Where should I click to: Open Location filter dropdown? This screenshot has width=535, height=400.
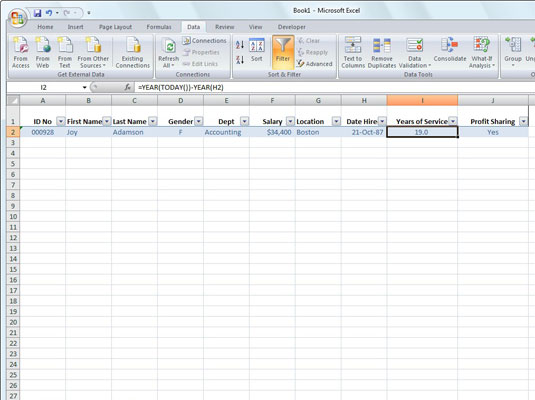click(x=336, y=121)
